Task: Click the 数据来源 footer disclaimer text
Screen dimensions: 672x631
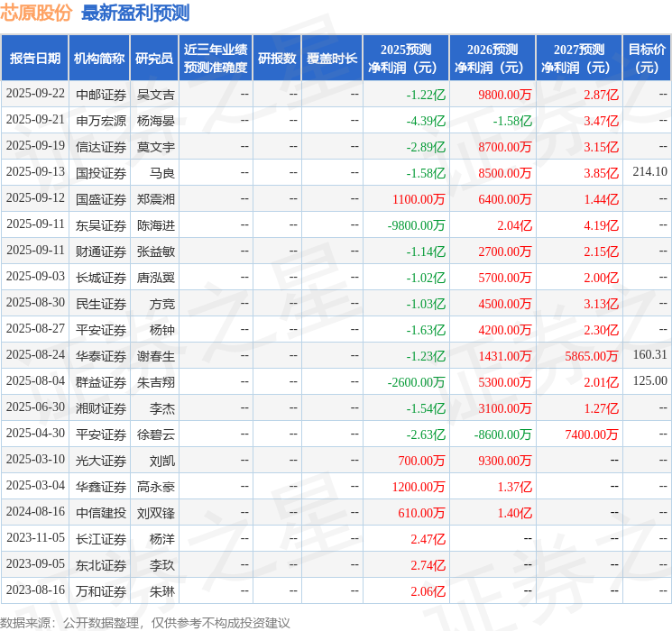Action: (x=145, y=622)
